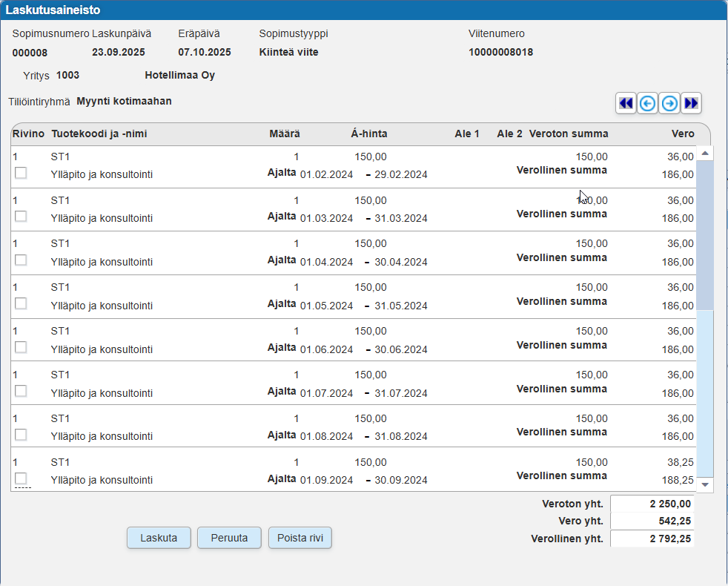Viewport: 728px width, 586px height.
Task: Click company number 1003
Action: tap(67, 75)
